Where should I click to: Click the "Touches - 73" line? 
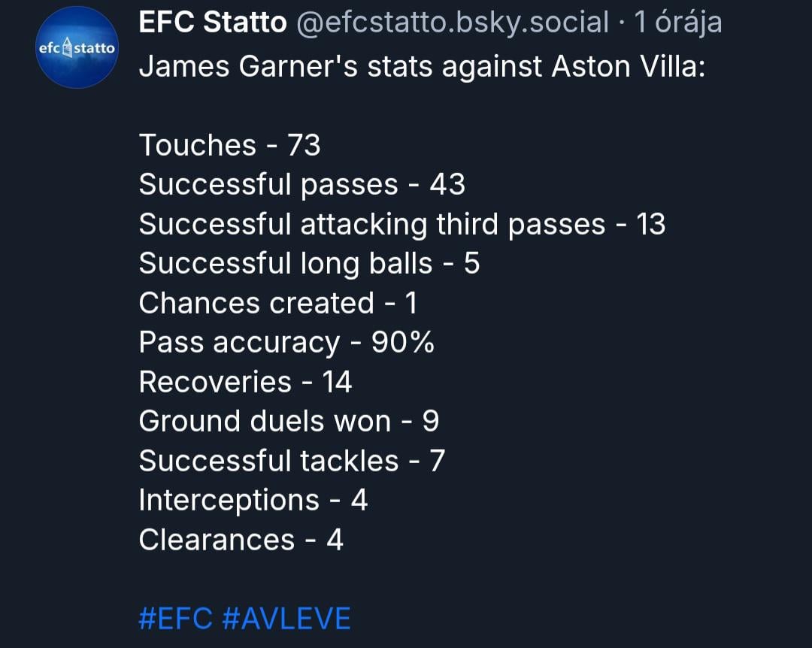(230, 145)
